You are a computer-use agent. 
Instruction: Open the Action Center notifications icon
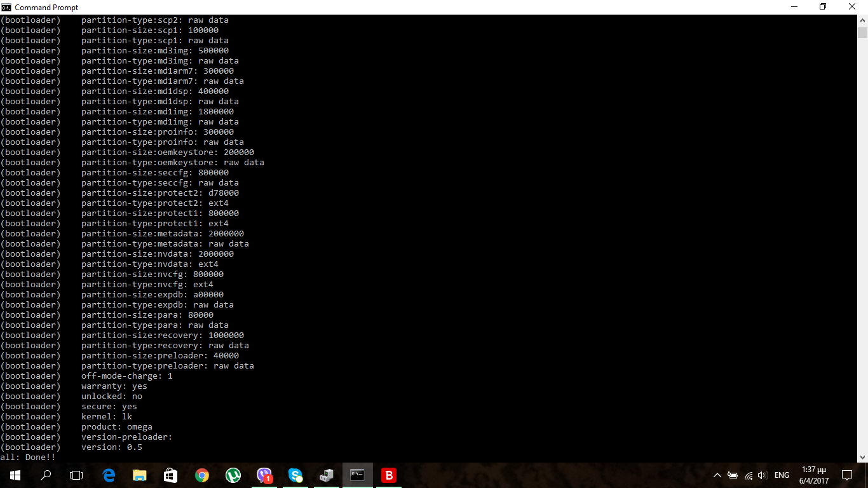(x=847, y=475)
